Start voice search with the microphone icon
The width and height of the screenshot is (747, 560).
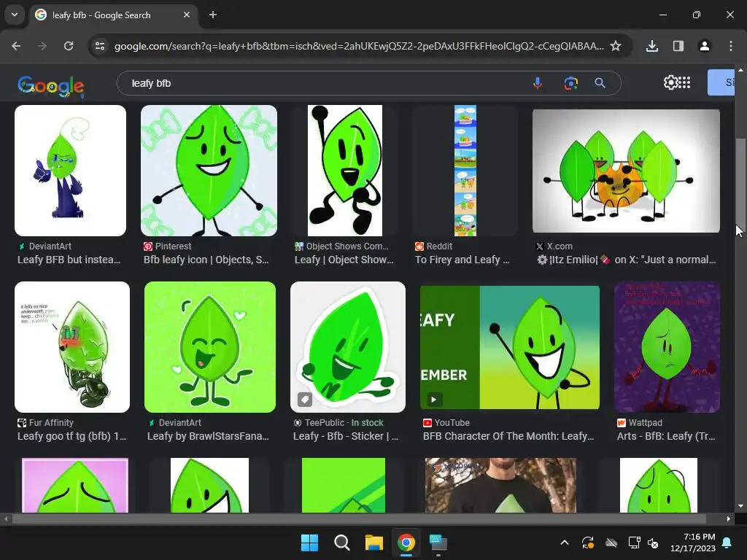click(538, 83)
